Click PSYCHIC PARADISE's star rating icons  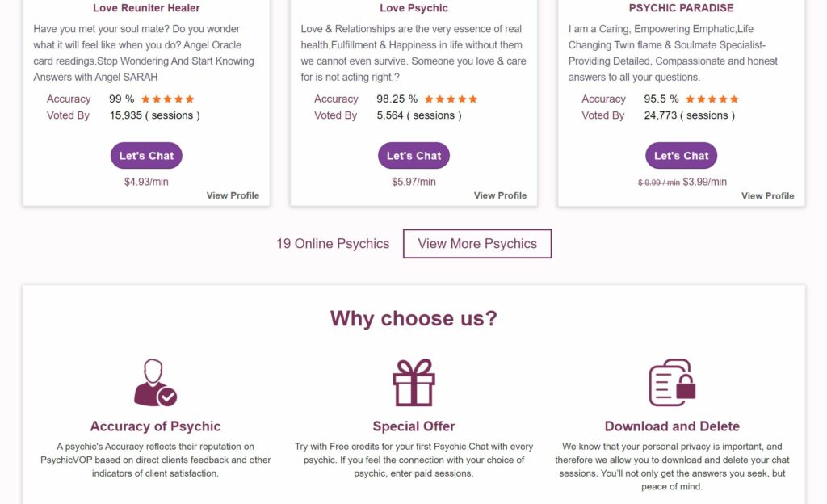[x=712, y=99]
